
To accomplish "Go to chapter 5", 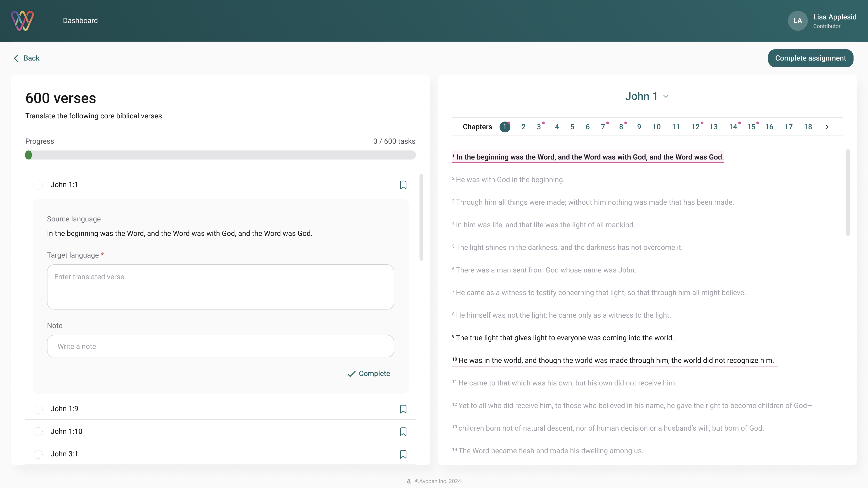I will [x=572, y=127].
